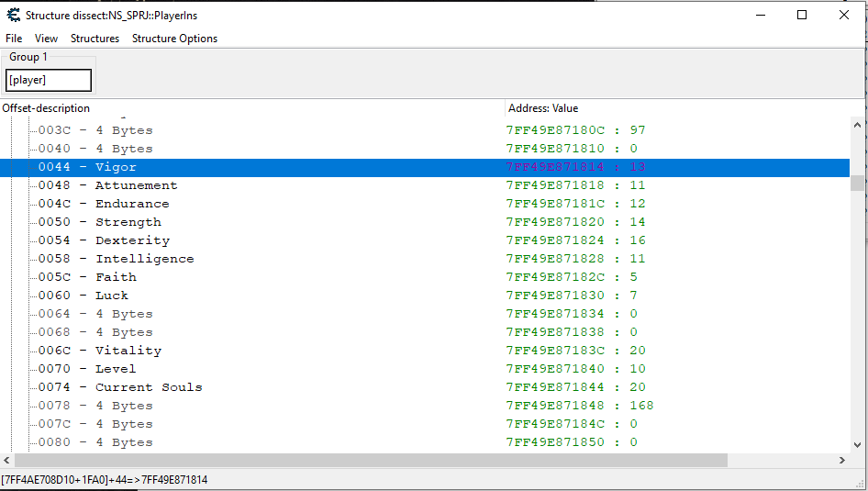Open the File menu

pos(14,39)
